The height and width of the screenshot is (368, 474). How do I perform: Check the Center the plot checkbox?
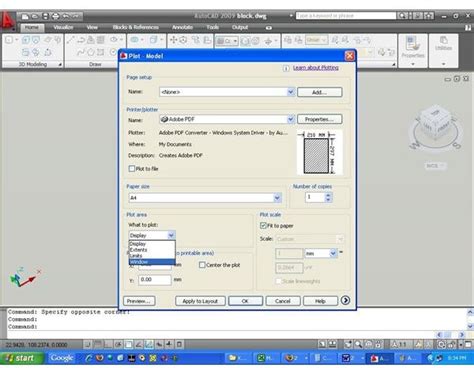(x=202, y=265)
